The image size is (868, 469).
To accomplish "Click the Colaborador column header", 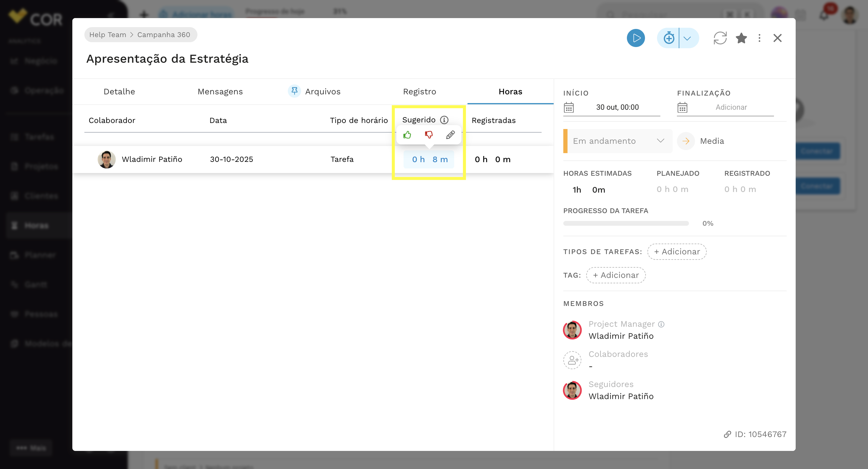I will (x=112, y=120).
